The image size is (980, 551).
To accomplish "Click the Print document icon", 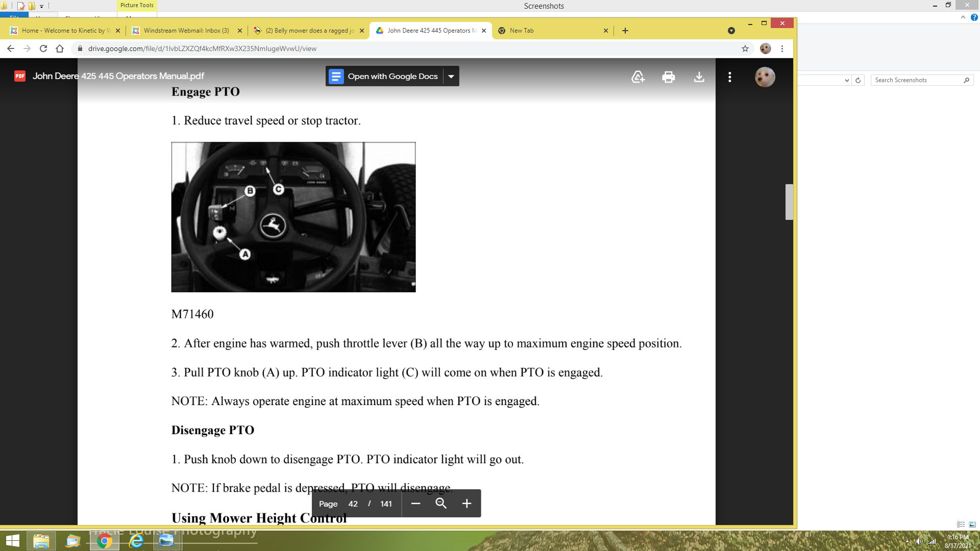I will 668,77.
